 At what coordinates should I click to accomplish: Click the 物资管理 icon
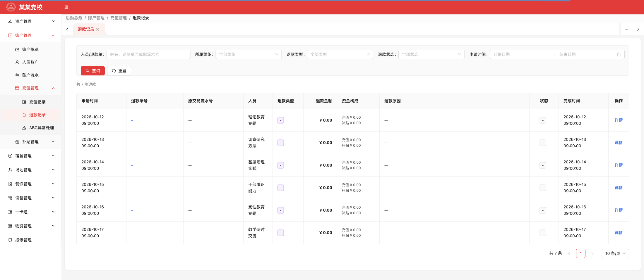click(10, 226)
